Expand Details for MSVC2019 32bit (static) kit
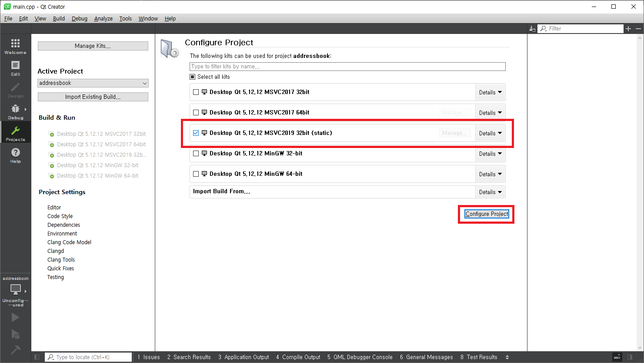This screenshot has width=644, height=363. 490,133
